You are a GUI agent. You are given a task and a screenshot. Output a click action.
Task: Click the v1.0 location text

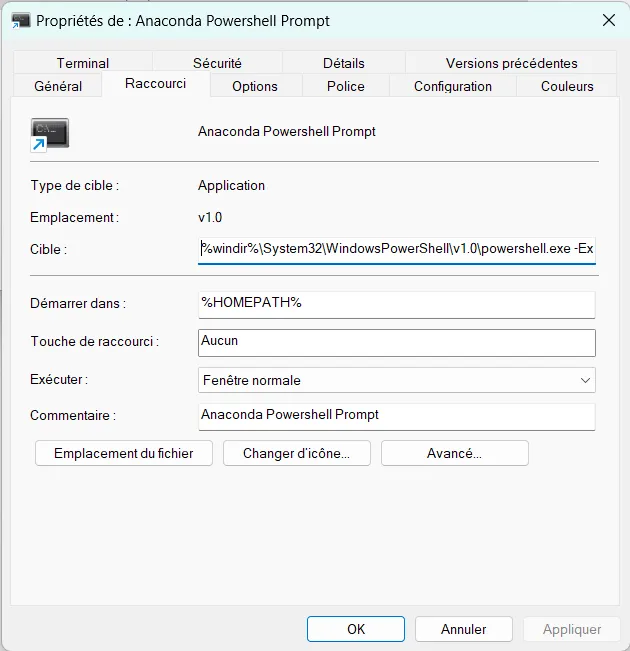[210, 217]
